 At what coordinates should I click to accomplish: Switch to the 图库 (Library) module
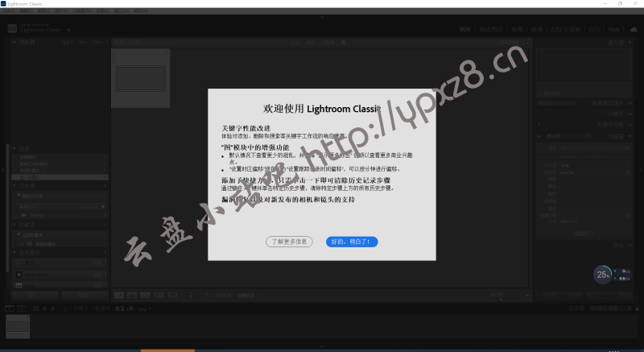tap(465, 30)
